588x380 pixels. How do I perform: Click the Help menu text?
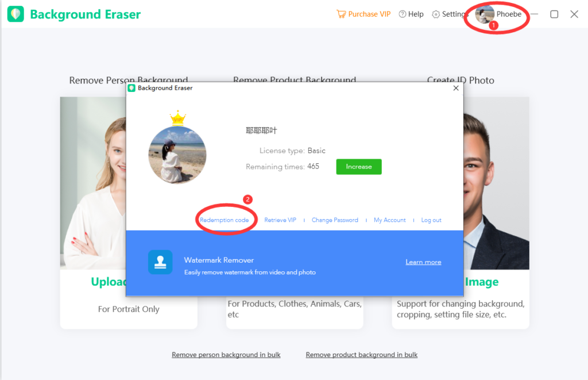(416, 14)
